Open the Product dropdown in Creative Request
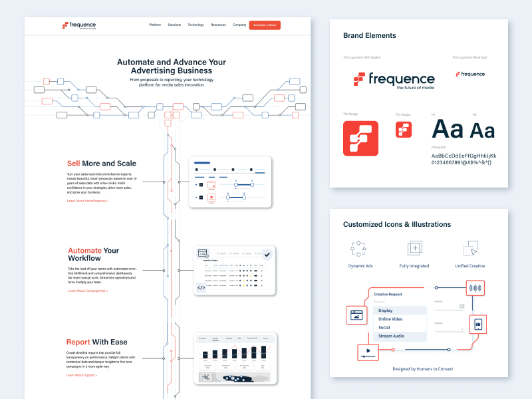This screenshot has width=532, height=399. click(380, 301)
